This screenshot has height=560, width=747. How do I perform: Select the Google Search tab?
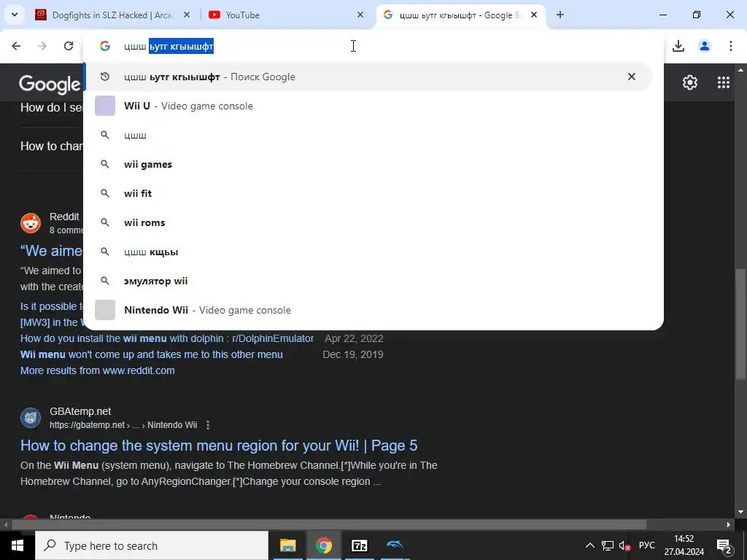(x=460, y=15)
